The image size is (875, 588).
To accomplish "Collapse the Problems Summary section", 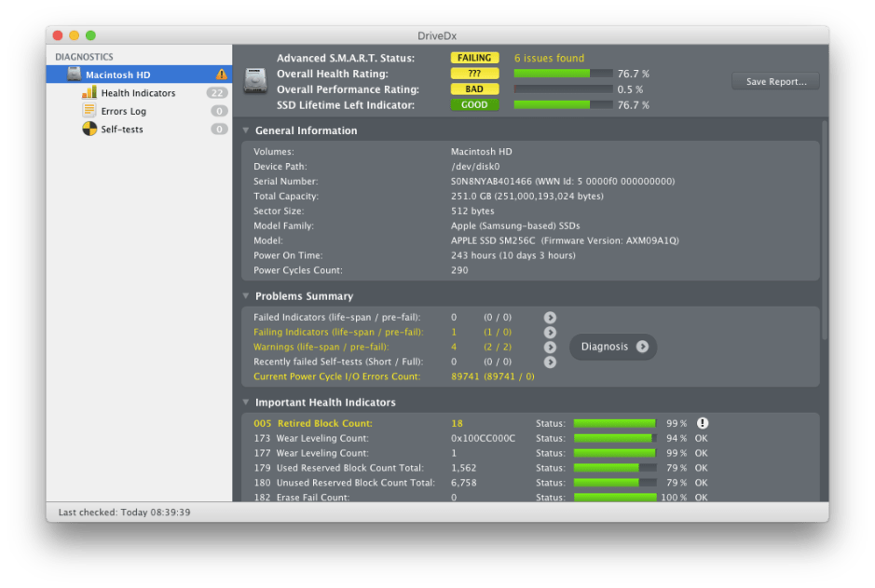I will (244, 296).
